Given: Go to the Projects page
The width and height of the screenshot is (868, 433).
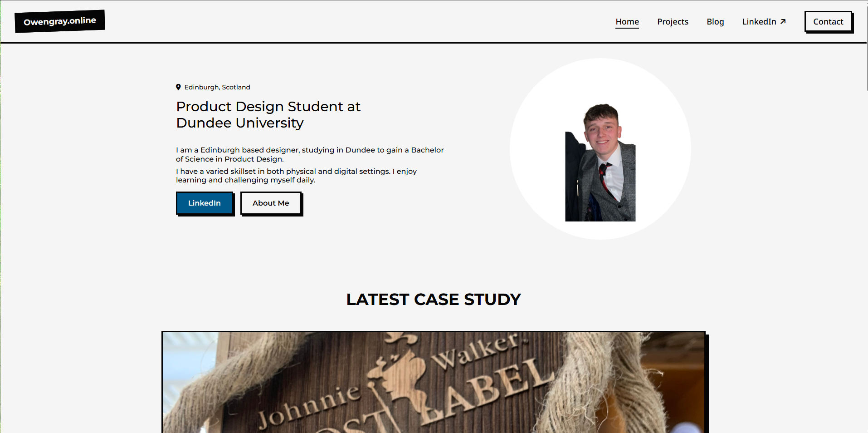Looking at the screenshot, I should [x=673, y=22].
